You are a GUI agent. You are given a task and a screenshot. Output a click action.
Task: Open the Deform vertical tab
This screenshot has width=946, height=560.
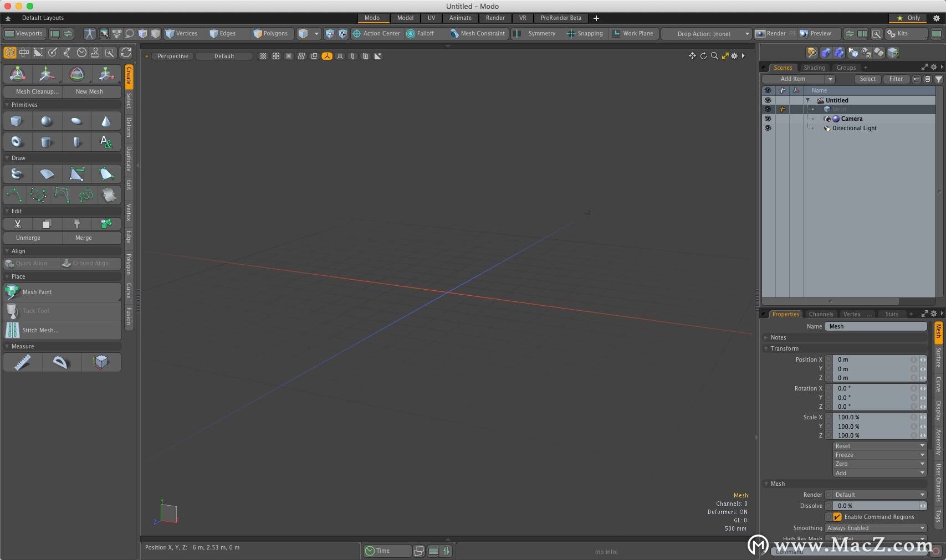click(129, 127)
